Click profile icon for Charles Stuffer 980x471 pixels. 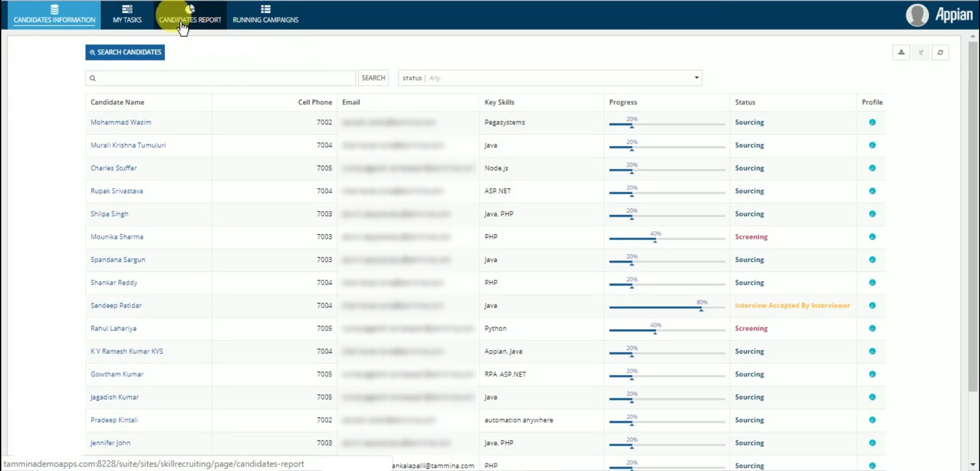pos(872,168)
